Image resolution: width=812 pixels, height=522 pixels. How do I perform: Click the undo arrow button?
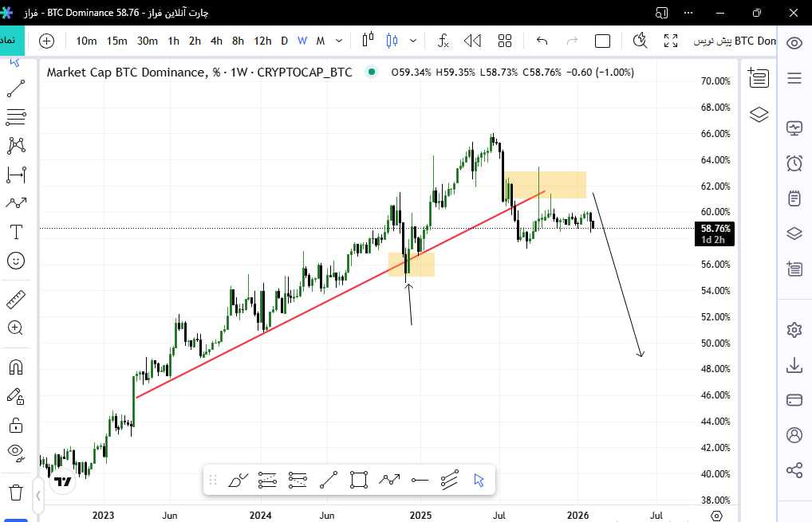pyautogui.click(x=542, y=41)
